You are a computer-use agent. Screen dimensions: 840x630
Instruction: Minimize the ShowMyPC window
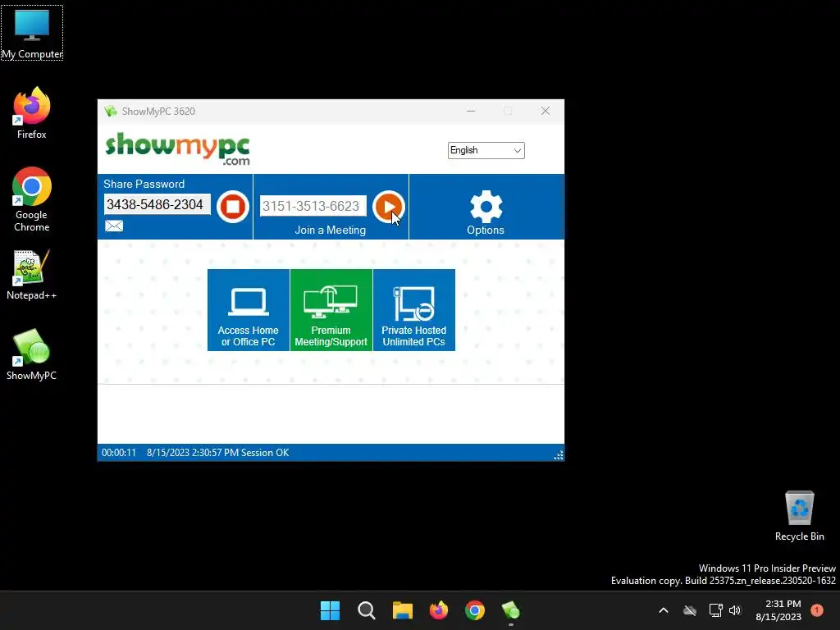click(x=471, y=111)
